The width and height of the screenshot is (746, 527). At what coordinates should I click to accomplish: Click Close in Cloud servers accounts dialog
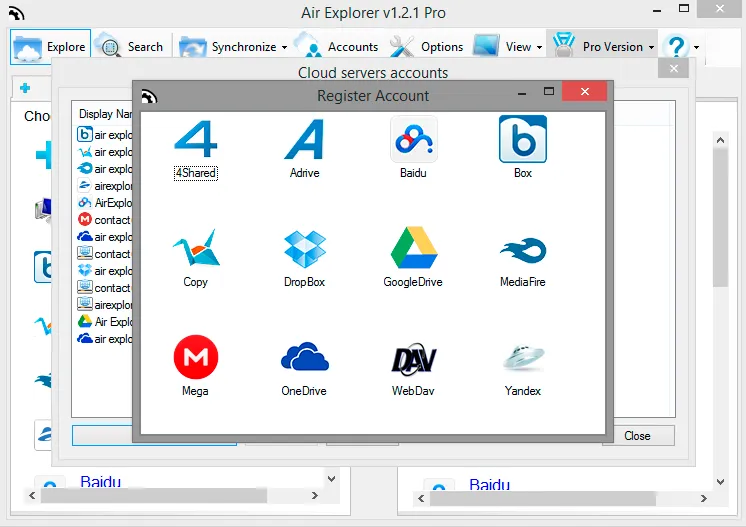point(638,436)
